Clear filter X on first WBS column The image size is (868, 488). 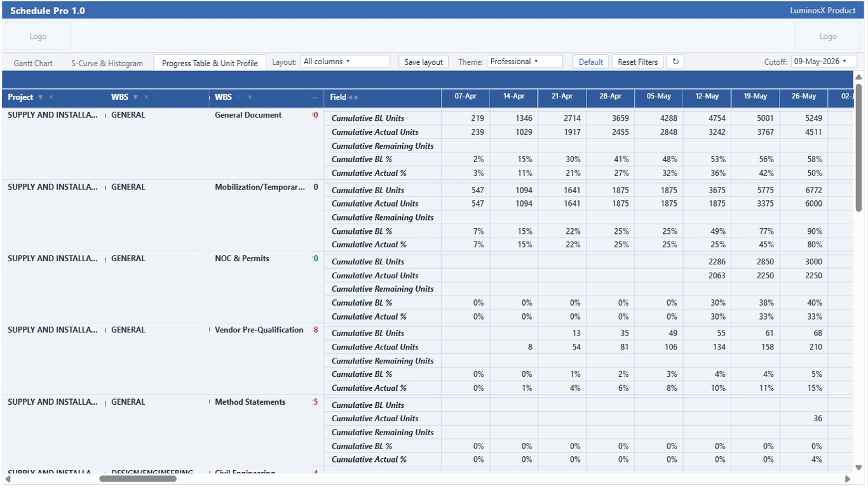(x=146, y=97)
